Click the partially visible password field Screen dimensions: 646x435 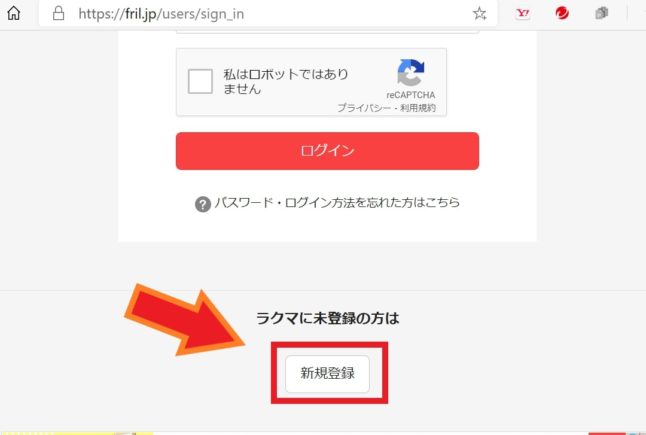click(x=328, y=31)
